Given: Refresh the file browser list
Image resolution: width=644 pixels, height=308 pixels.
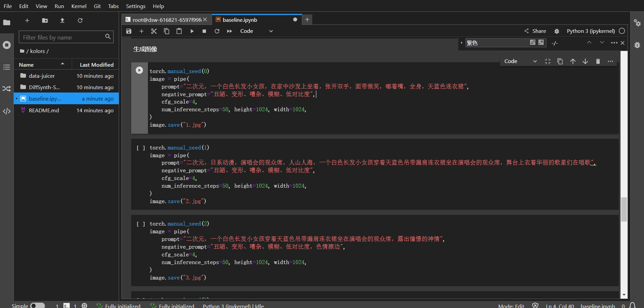Looking at the screenshot, I should coord(80,20).
